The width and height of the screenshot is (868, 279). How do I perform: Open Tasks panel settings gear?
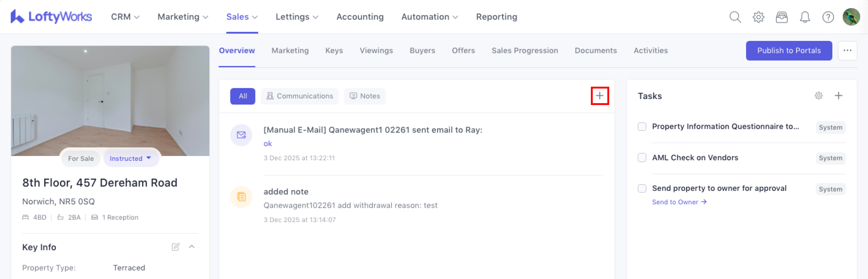819,96
